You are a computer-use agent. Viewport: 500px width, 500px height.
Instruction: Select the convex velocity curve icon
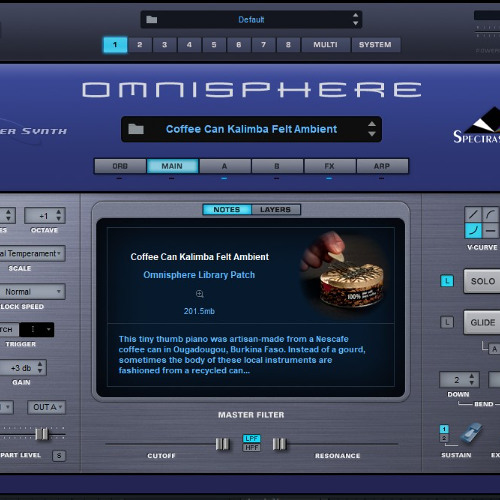tap(490, 214)
